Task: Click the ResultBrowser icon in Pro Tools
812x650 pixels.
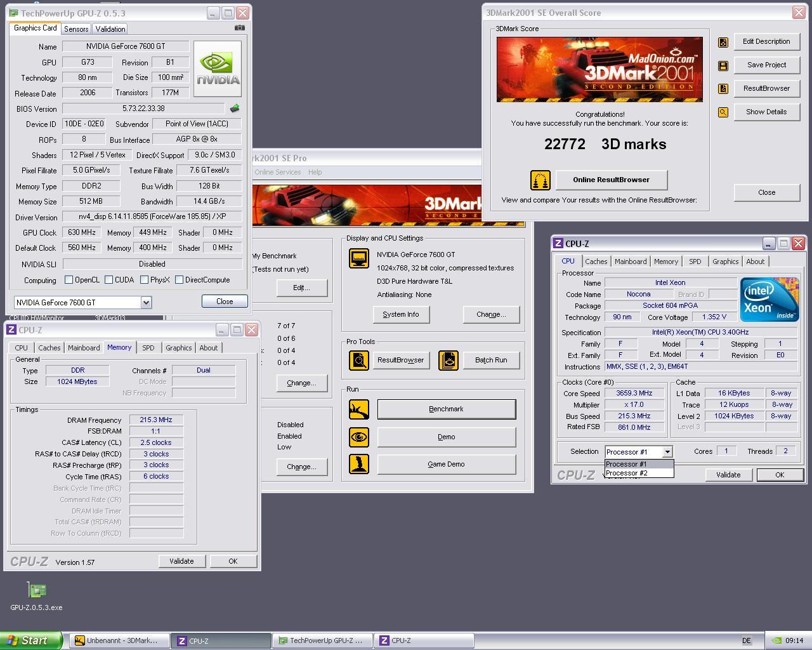Action: coord(359,361)
